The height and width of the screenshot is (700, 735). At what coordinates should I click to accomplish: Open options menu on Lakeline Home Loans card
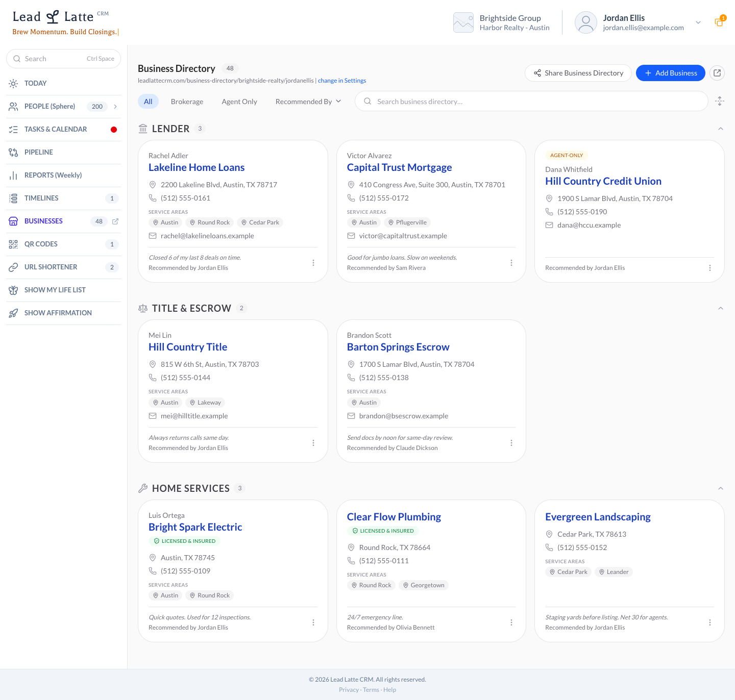313,263
